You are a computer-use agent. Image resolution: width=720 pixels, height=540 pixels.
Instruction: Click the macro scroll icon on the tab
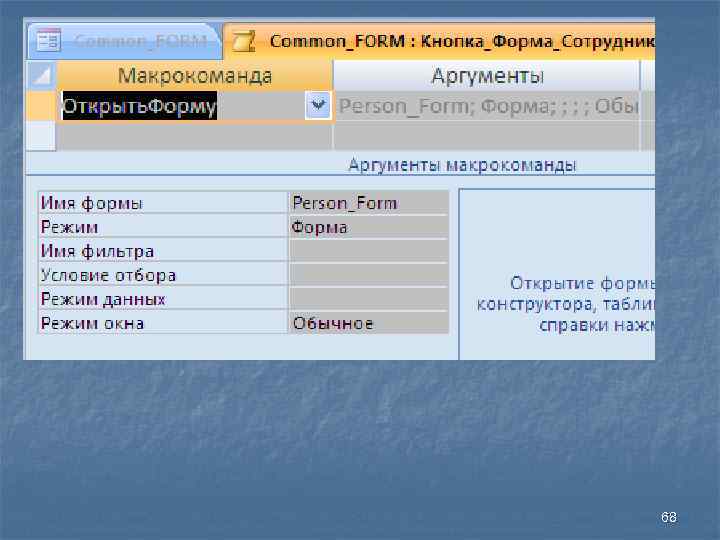(x=243, y=42)
